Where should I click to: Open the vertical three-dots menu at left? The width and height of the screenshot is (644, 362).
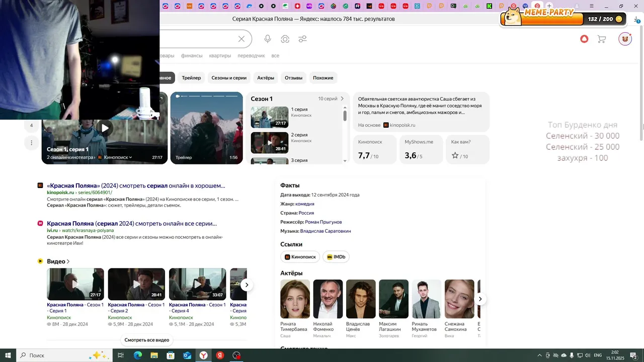(31, 143)
